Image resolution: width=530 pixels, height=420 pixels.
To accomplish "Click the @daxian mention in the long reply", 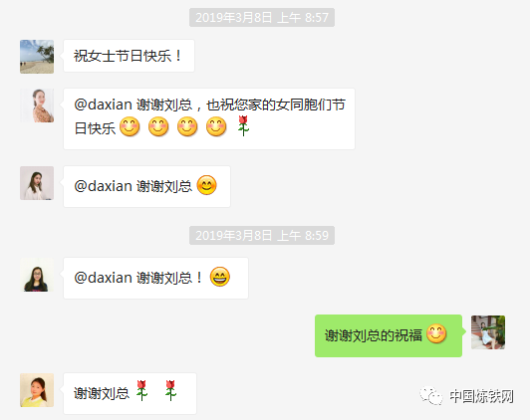I will 103,105.
